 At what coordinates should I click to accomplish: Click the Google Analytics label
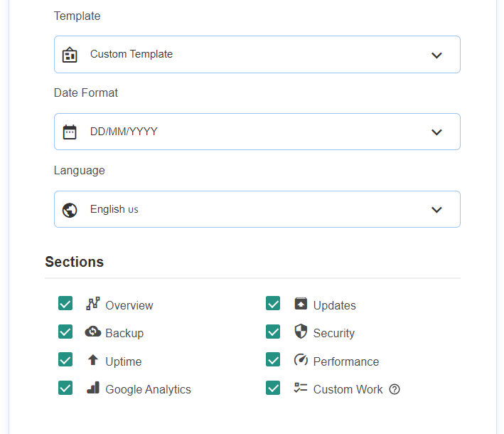pyautogui.click(x=148, y=389)
